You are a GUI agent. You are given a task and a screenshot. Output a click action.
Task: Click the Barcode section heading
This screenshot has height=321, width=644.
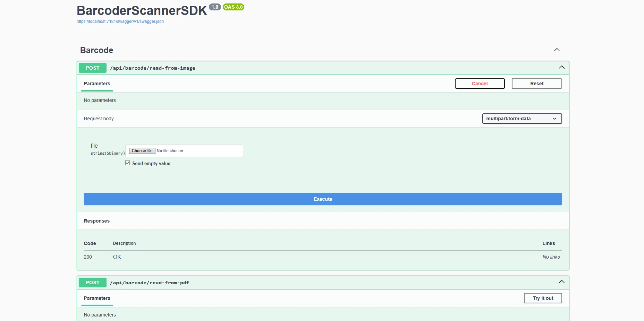97,50
